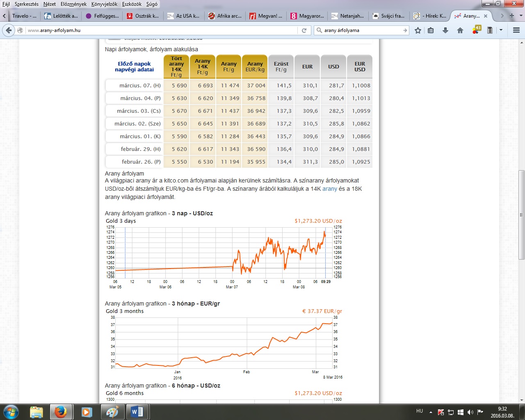Screen dimensions: 525x420
Task: Open the Könyvjelzők menu
Action: click(104, 4)
